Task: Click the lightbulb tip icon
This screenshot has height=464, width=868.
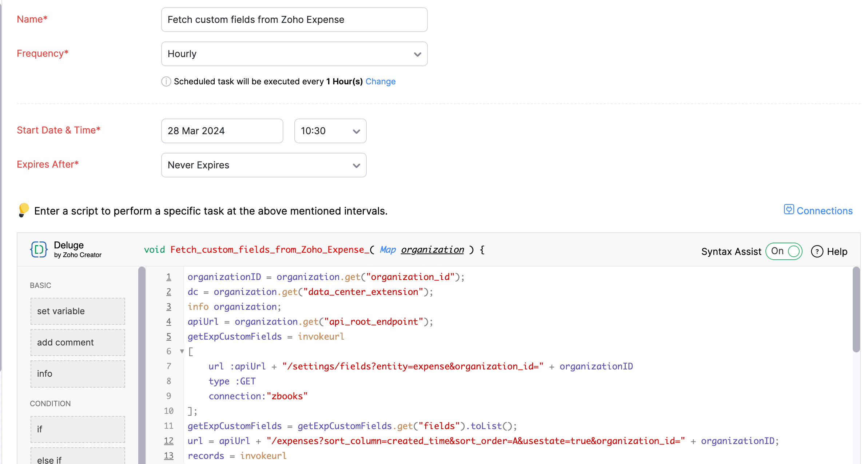Action: point(24,210)
